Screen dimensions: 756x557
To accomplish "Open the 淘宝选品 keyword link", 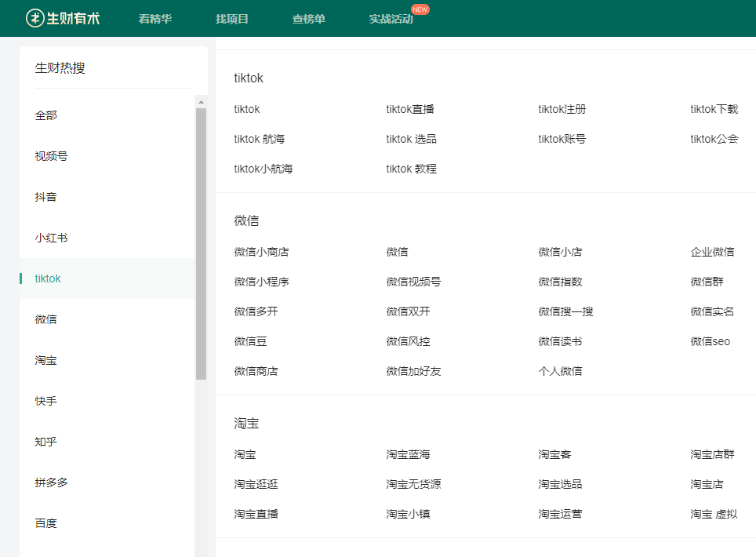I will click(x=560, y=484).
